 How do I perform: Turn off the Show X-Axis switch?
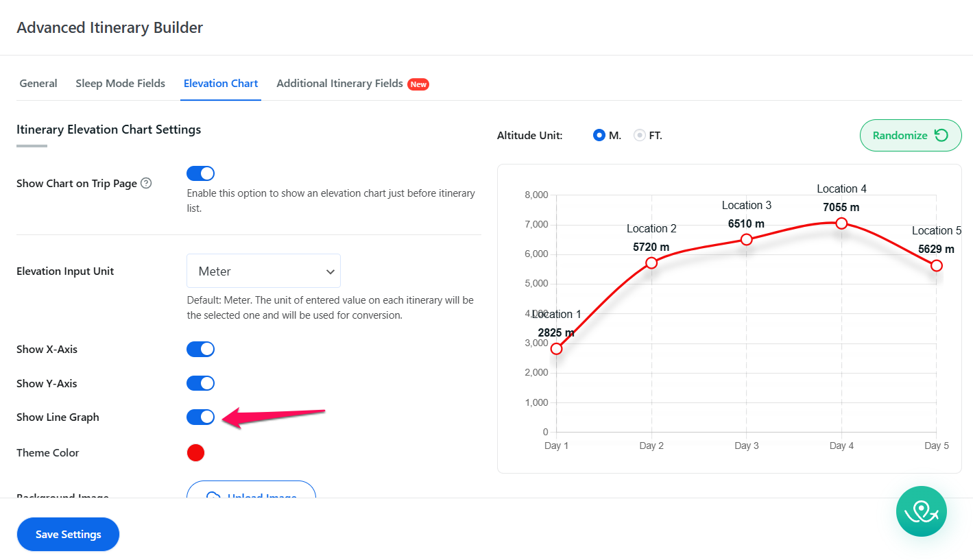pyautogui.click(x=200, y=350)
